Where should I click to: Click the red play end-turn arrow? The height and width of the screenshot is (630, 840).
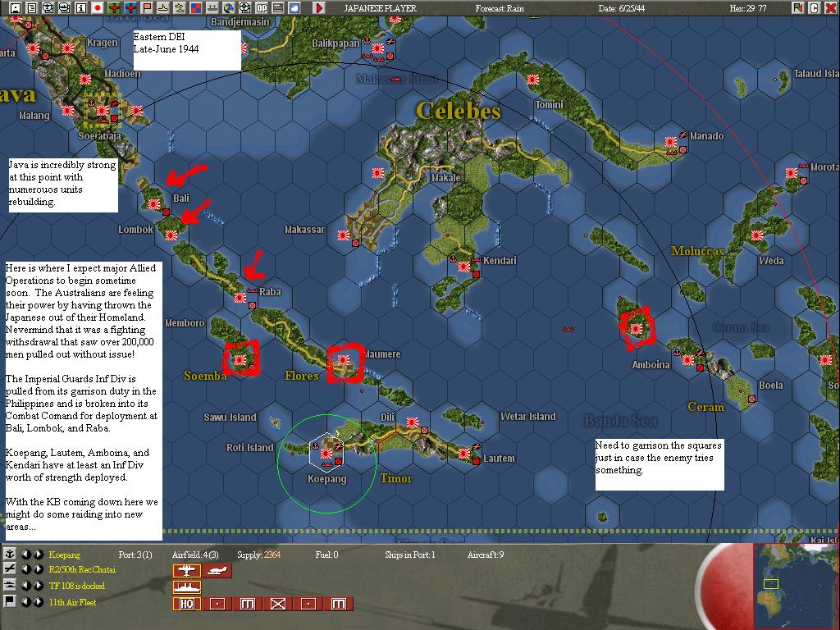point(319,8)
